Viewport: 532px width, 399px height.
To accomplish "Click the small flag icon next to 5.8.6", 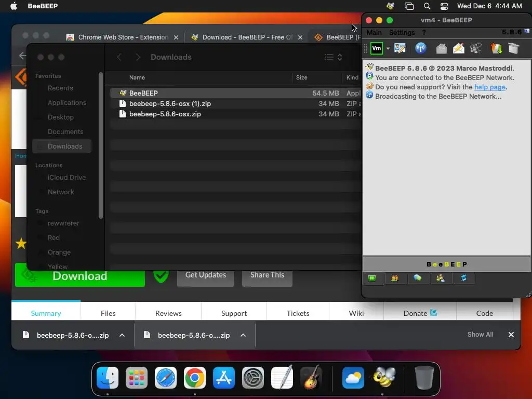I will tap(527, 31).
